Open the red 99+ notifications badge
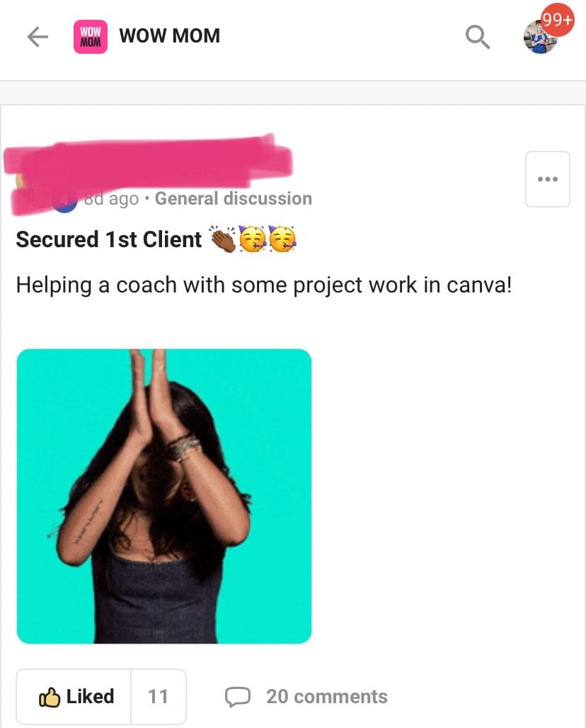The height and width of the screenshot is (728, 586). point(558,20)
